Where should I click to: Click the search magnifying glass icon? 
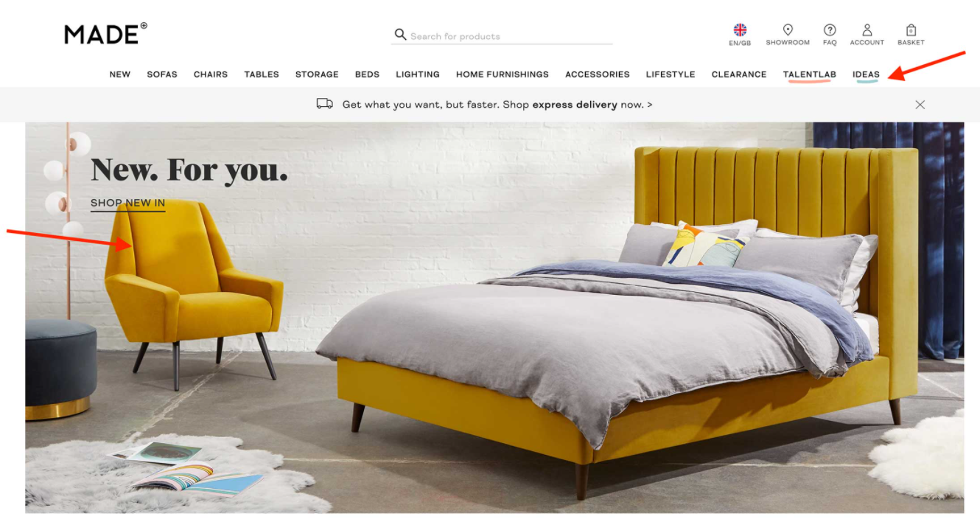coord(400,35)
